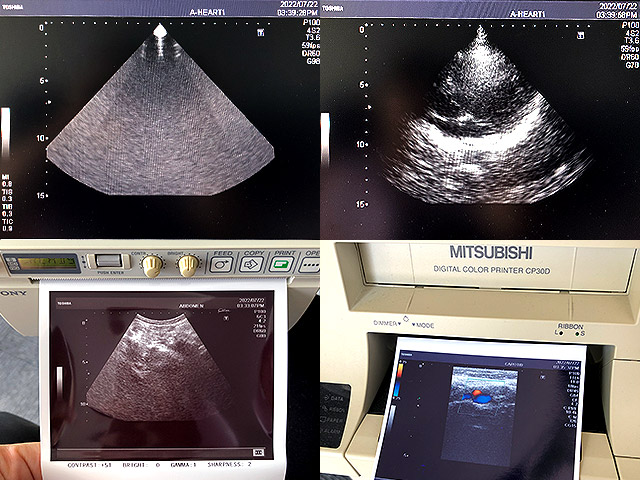Click the partially visible OPEN button
Viewport: 640px width, 480px height.
[309, 264]
